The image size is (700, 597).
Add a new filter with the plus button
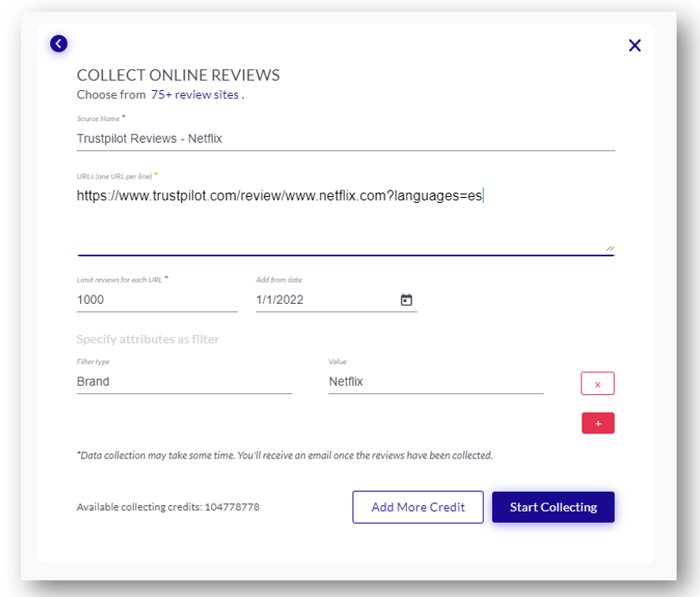click(x=598, y=423)
